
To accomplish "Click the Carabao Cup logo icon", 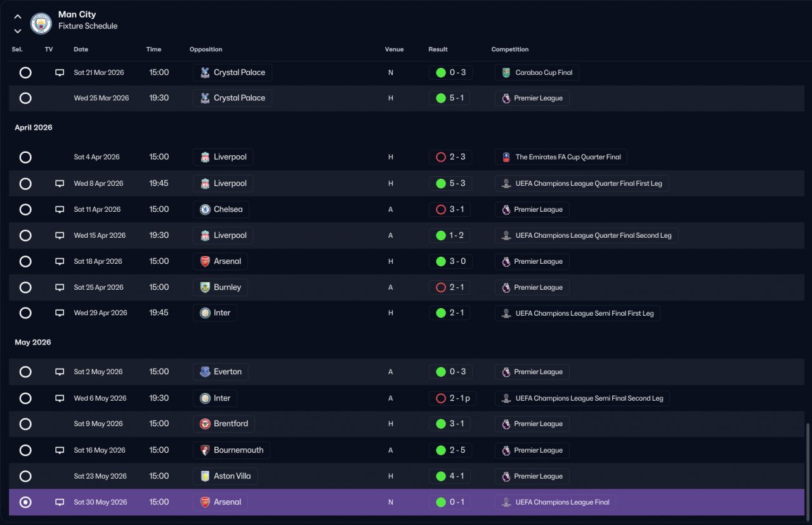I will pos(506,73).
